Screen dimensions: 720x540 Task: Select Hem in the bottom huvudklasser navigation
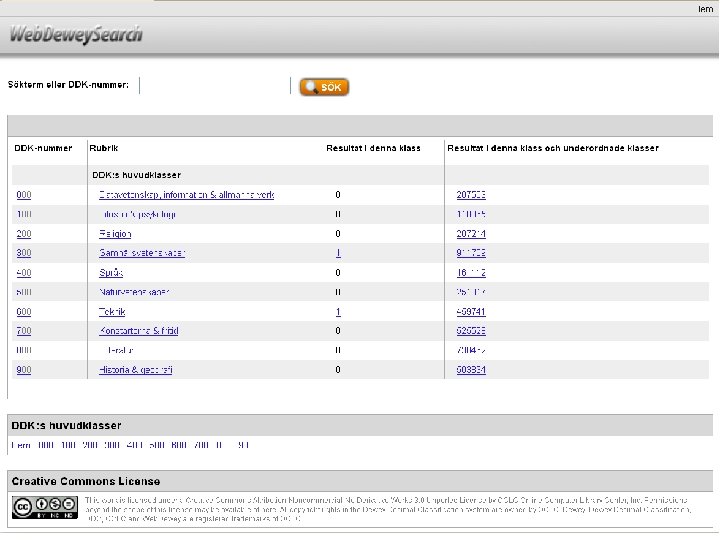click(x=21, y=445)
